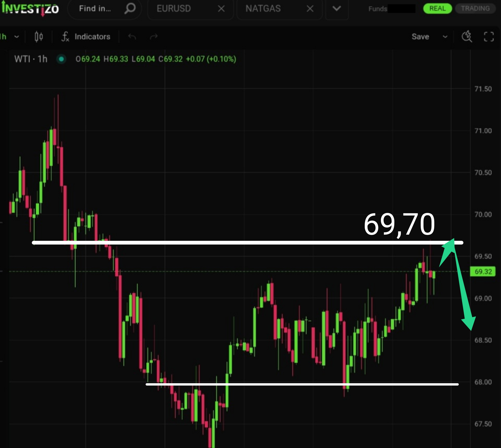Click the C69.32 close value in legend
Viewport: 501px width, 448px height.
point(171,59)
